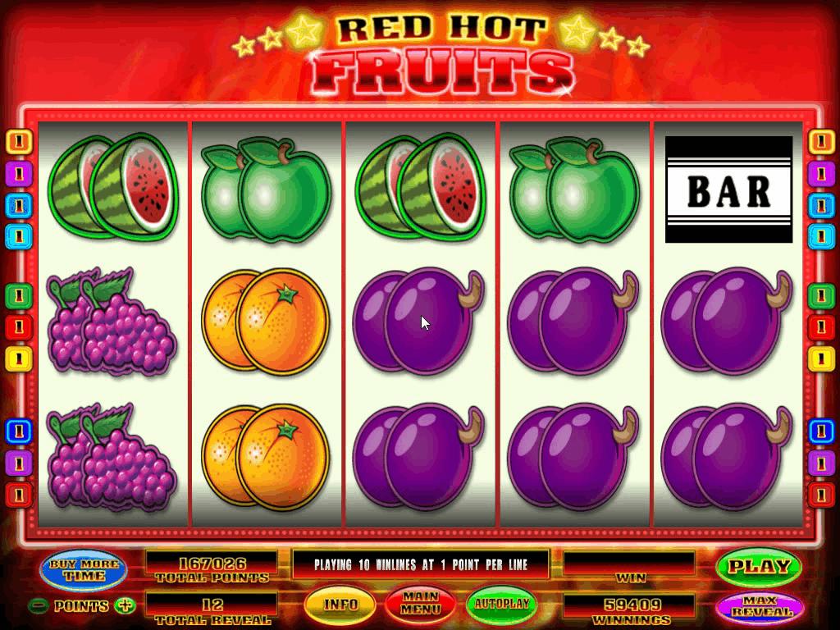Open the yellow INFO button
The image size is (840, 630).
(x=340, y=605)
